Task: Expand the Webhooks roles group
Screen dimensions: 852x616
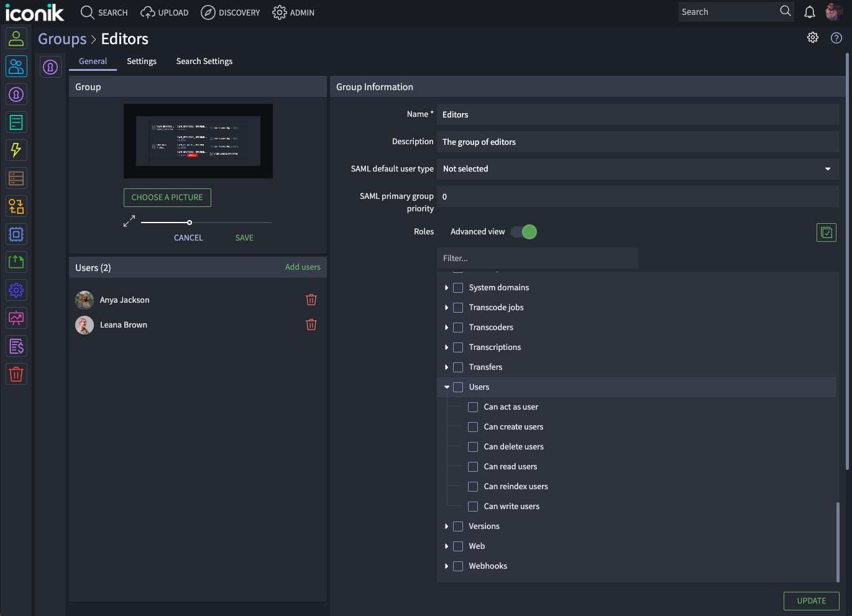Action: (x=447, y=566)
